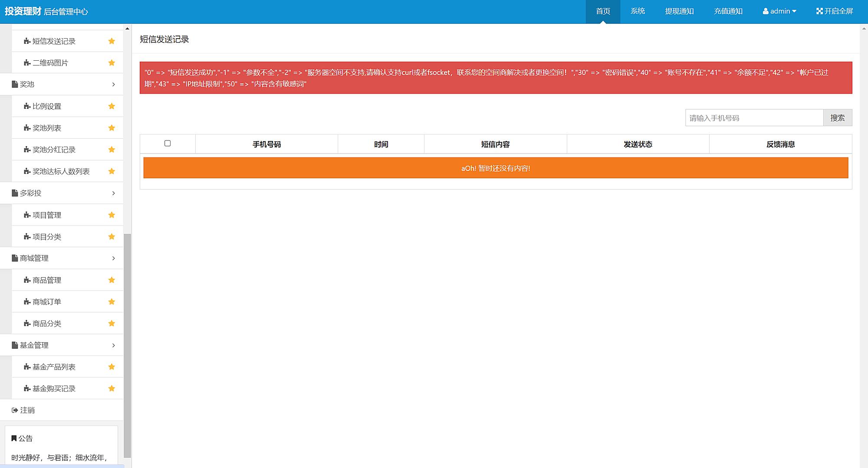Toggle the star for 基金购买记录
The width and height of the screenshot is (868, 468).
pos(112,389)
